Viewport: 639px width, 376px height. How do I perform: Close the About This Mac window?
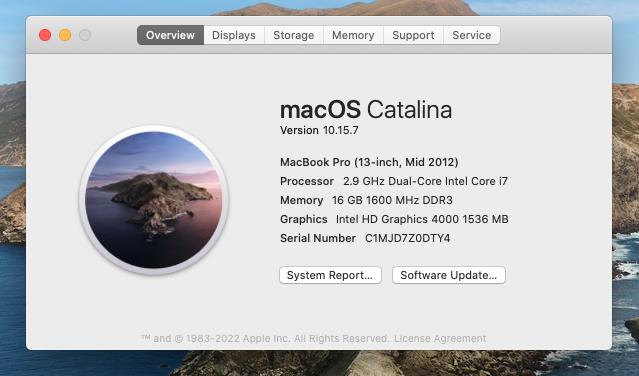[45, 35]
